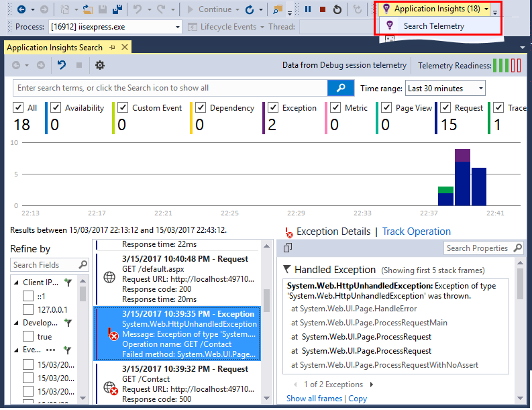Click the Undo toolbar icon
532x410 pixels.
click(137, 9)
